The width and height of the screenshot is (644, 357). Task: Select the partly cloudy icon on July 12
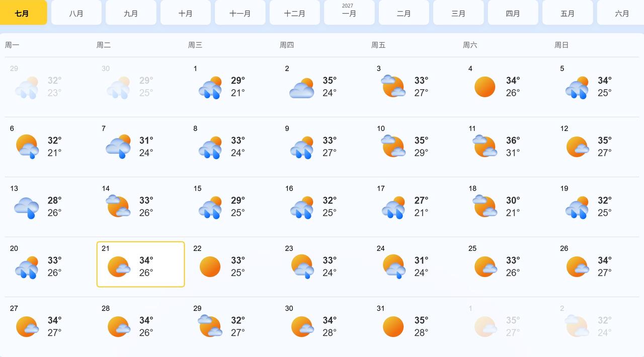[x=577, y=147]
